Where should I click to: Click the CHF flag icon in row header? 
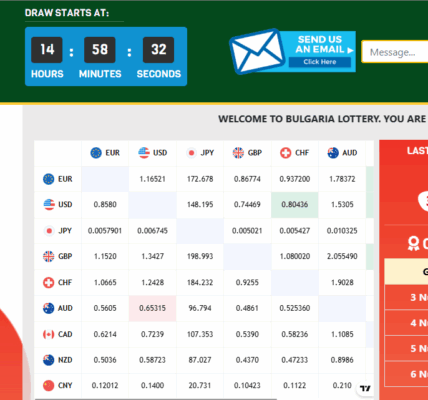pos(49,283)
